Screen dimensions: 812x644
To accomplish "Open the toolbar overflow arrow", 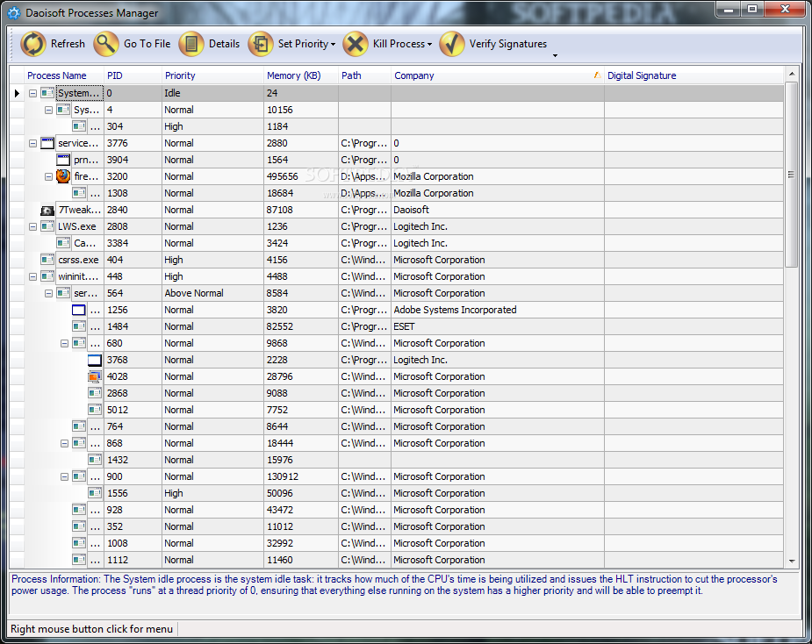I will (555, 55).
